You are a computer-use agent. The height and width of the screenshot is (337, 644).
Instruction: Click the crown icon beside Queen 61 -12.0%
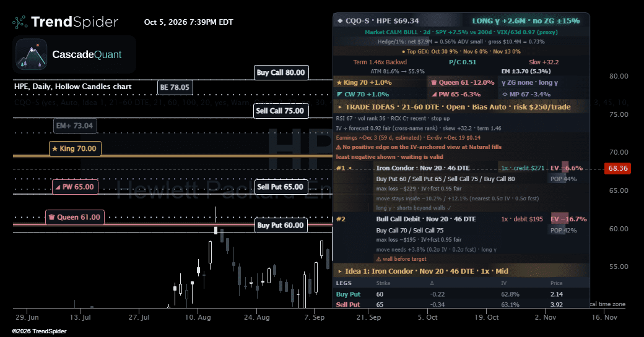(x=433, y=82)
